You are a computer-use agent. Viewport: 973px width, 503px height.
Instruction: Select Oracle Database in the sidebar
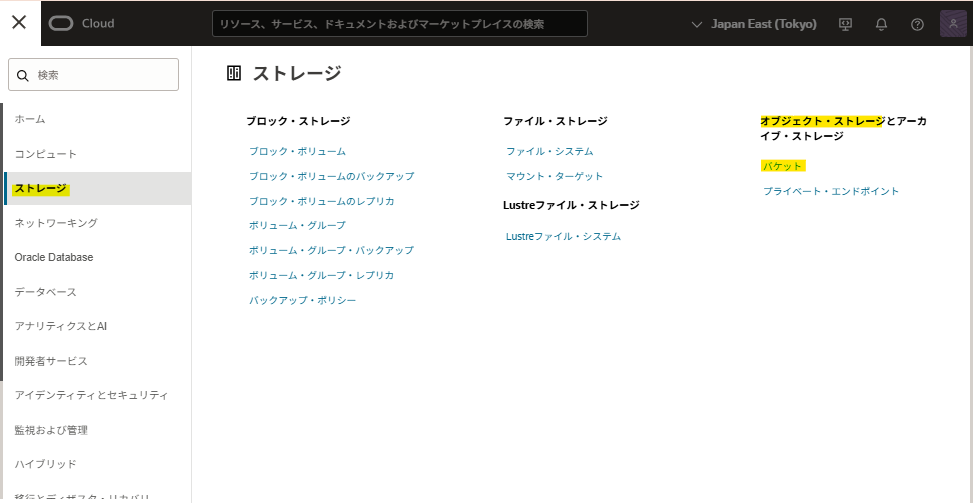tap(53, 257)
